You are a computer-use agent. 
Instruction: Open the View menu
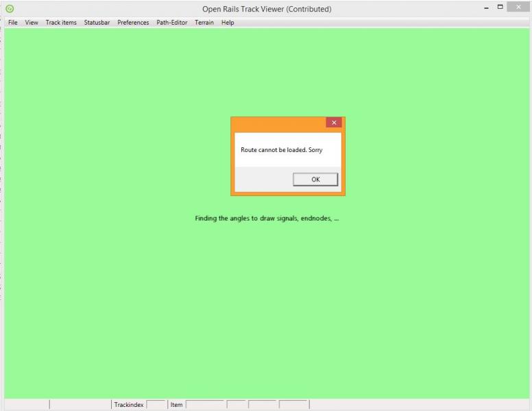32,23
